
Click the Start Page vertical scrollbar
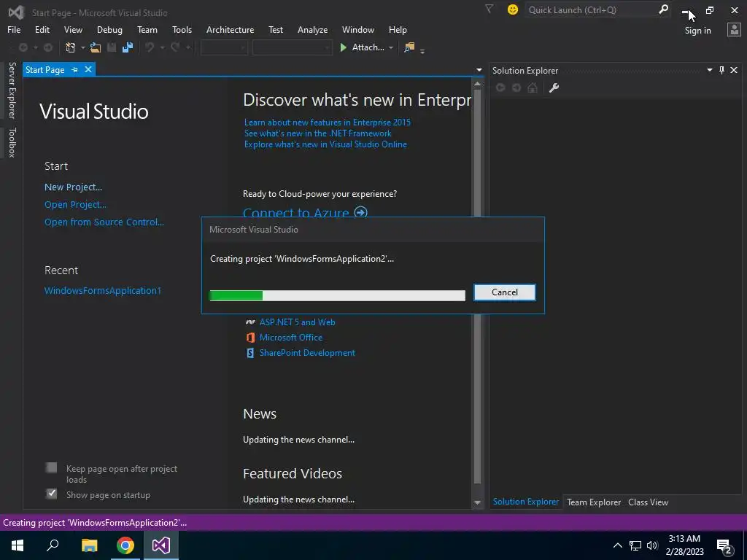click(477, 286)
